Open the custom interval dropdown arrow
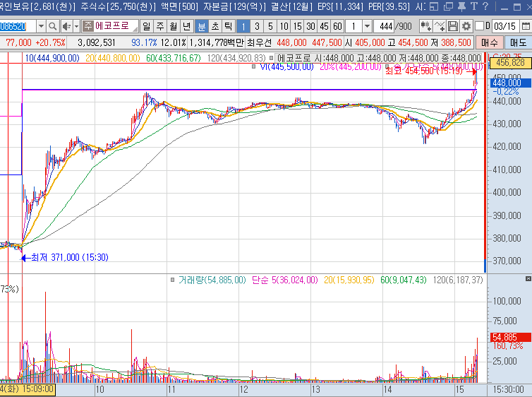 tap(367, 26)
